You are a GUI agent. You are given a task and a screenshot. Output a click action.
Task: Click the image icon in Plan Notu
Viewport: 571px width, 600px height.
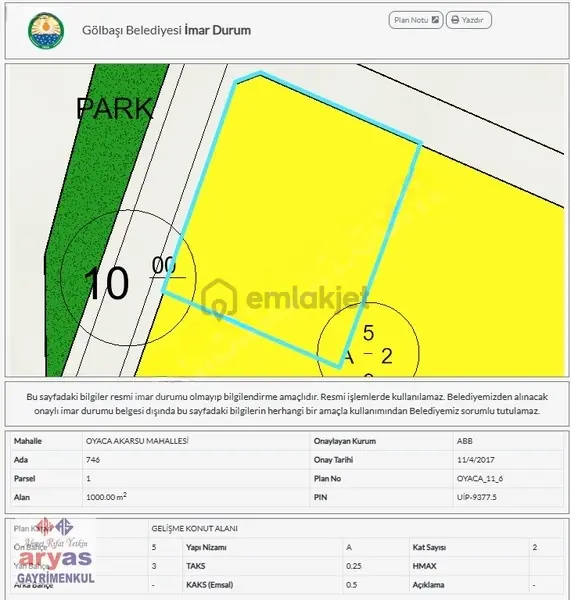(435, 20)
